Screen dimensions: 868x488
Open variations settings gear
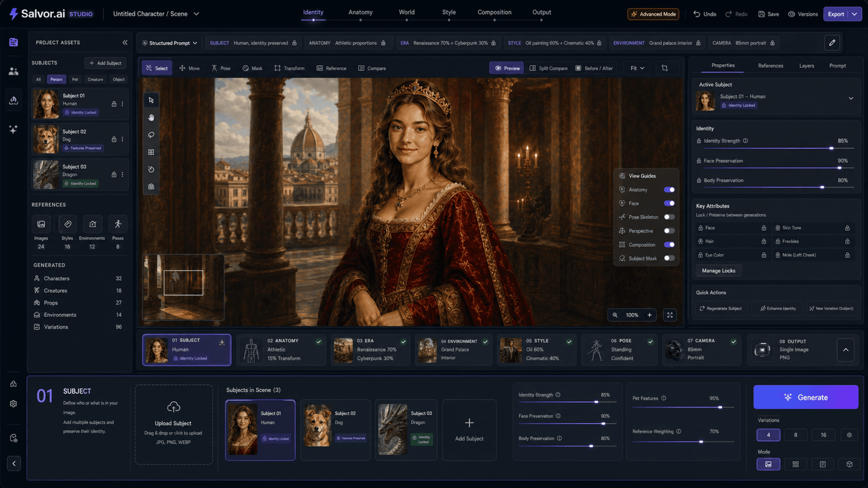(x=849, y=435)
